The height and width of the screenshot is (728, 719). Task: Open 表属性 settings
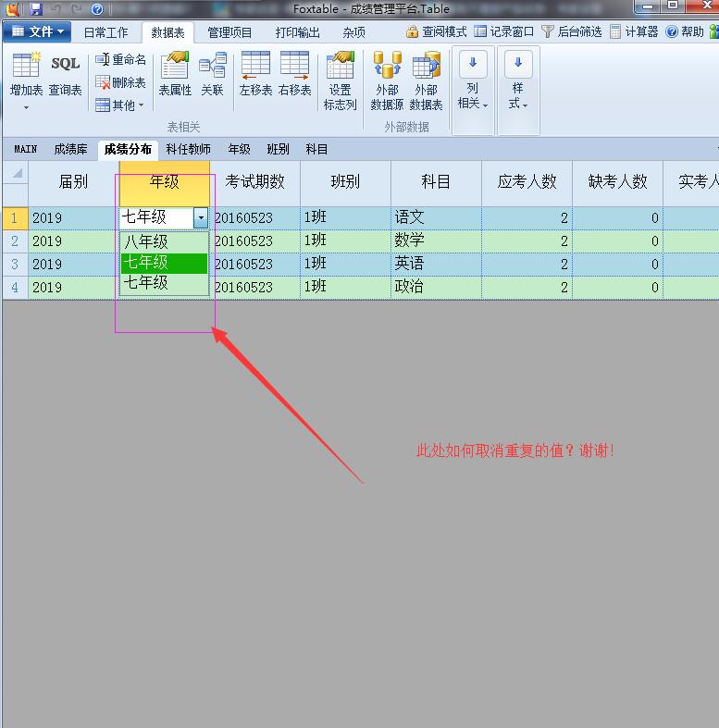(x=175, y=74)
